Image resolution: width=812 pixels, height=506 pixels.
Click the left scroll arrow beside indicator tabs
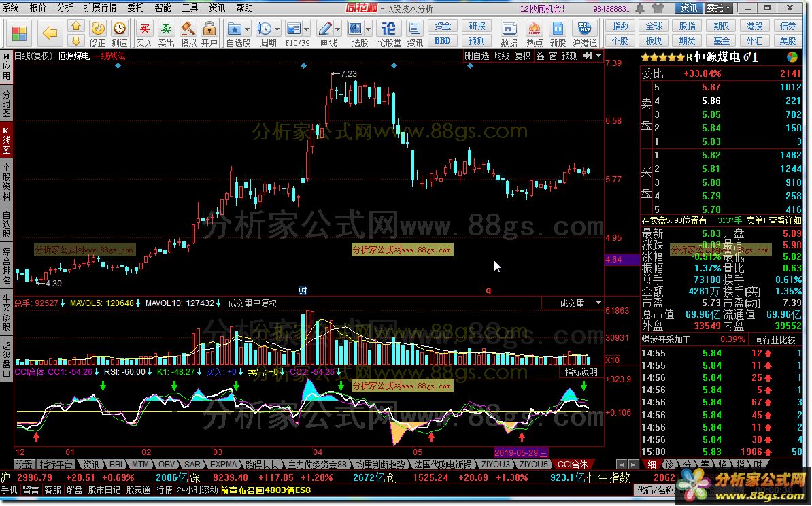coord(621,465)
